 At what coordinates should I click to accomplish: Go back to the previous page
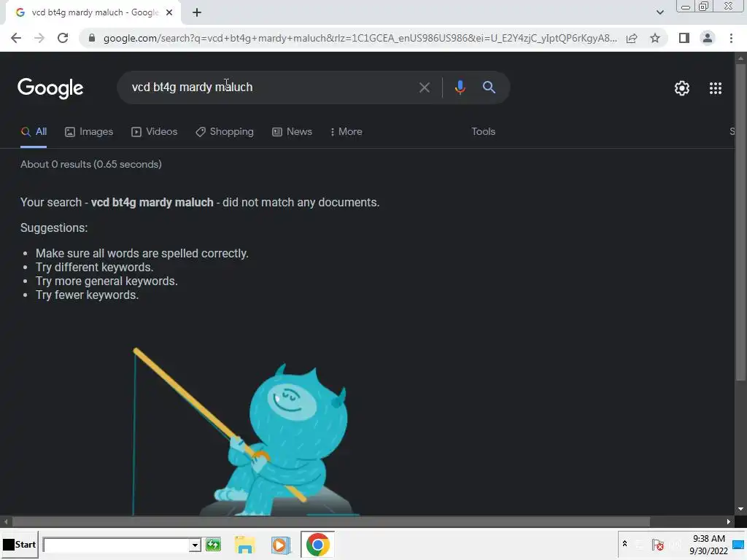click(16, 38)
